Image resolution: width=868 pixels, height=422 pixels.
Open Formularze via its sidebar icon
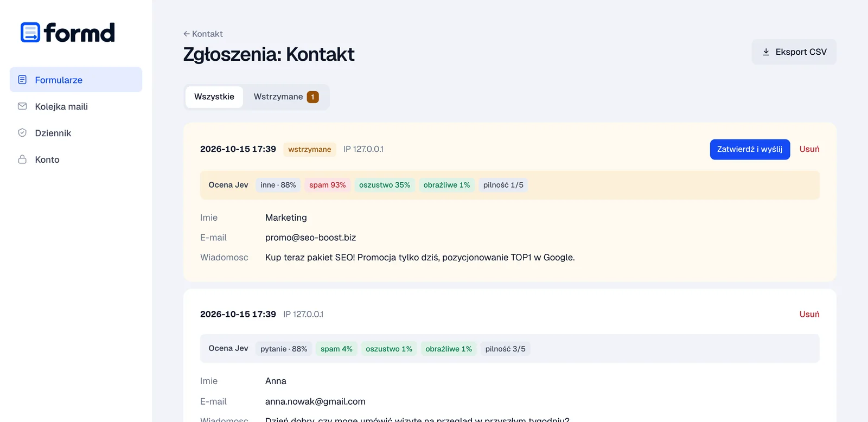click(22, 80)
